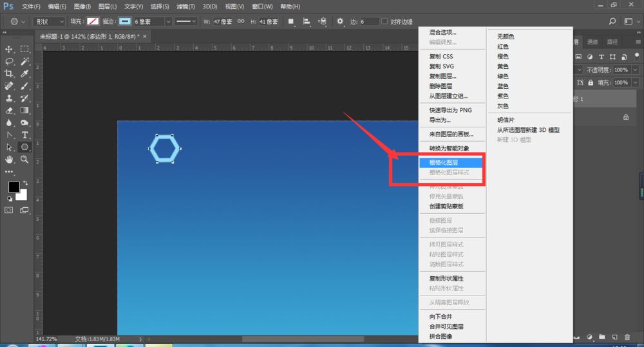
Task: Close the 未标题-1 document tab
Action: 144,36
